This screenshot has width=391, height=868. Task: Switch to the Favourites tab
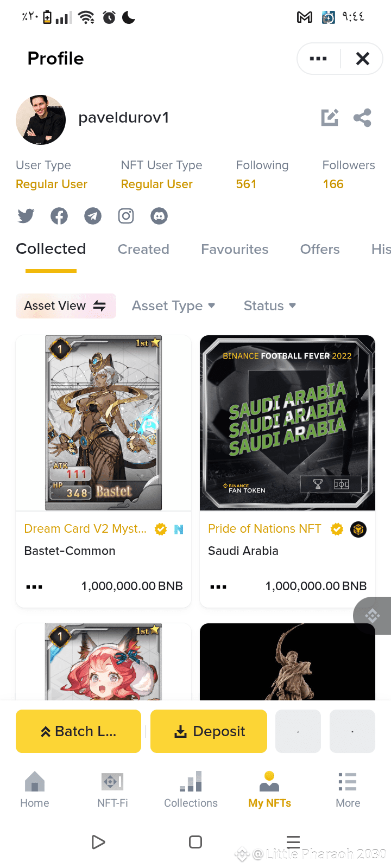tap(235, 249)
